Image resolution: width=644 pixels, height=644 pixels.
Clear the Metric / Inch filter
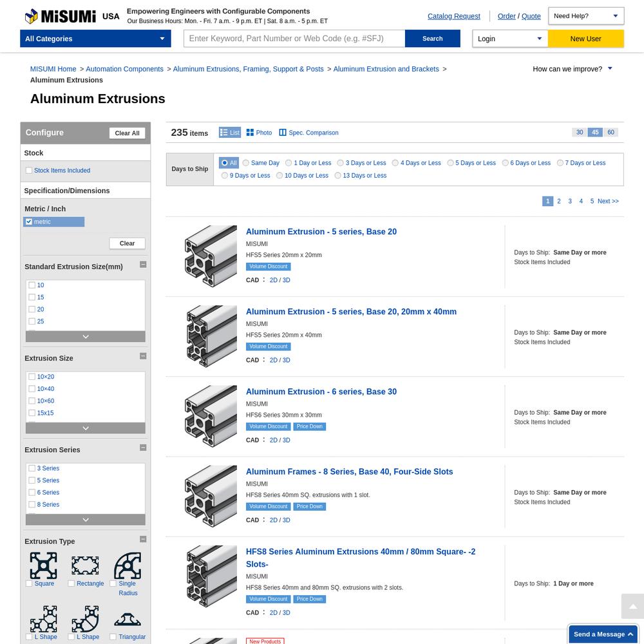[127, 243]
